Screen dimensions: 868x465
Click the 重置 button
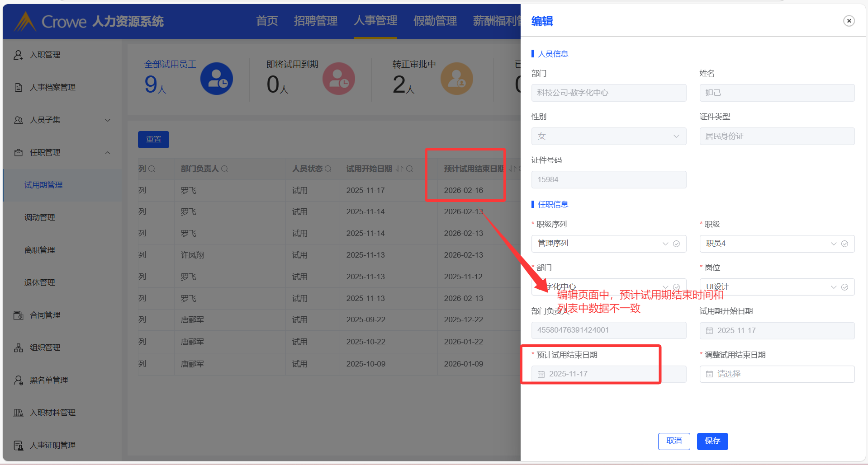click(153, 140)
